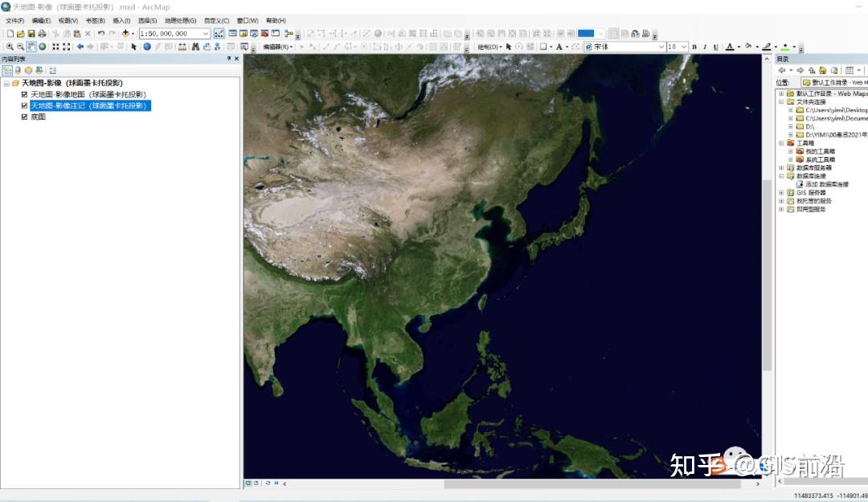Activate the Pan hand tool
This screenshot has height=502, width=868.
pyautogui.click(x=31, y=47)
